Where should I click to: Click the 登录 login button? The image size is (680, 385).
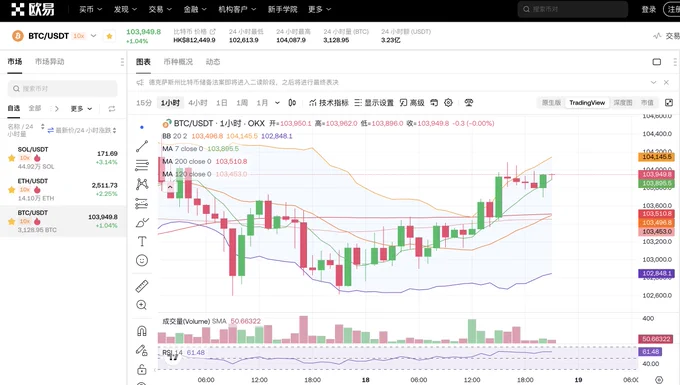click(649, 9)
